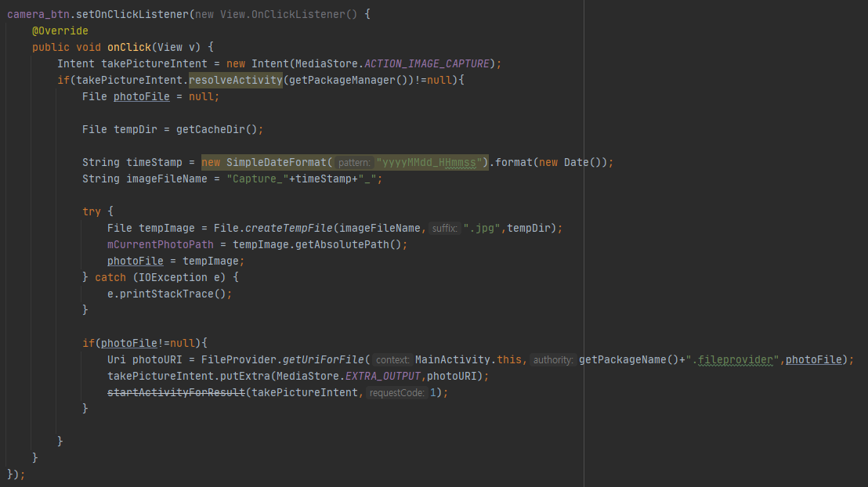This screenshot has width=868, height=487.
Task: Click the highlighted resolveActivity call
Action: 236,80
